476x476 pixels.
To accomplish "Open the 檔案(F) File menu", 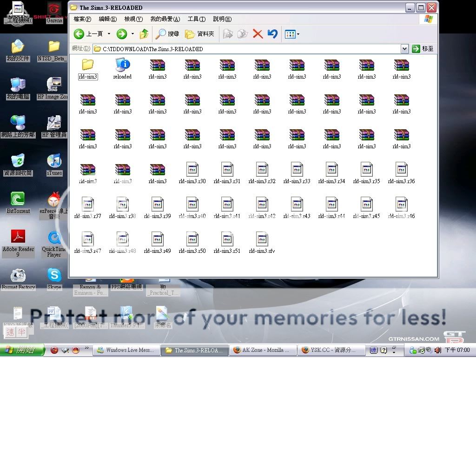I will 82,19.
